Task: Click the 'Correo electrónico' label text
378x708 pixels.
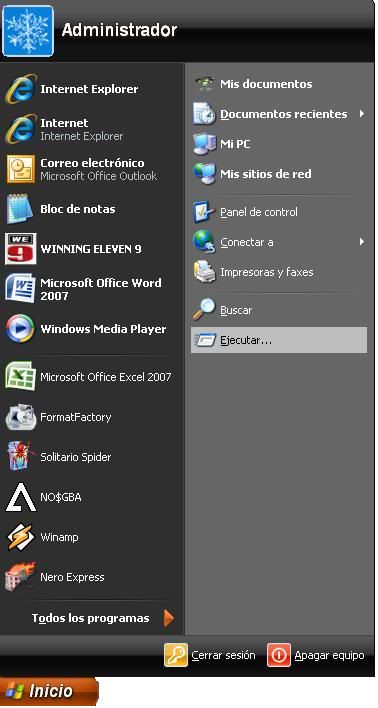Action: click(92, 163)
